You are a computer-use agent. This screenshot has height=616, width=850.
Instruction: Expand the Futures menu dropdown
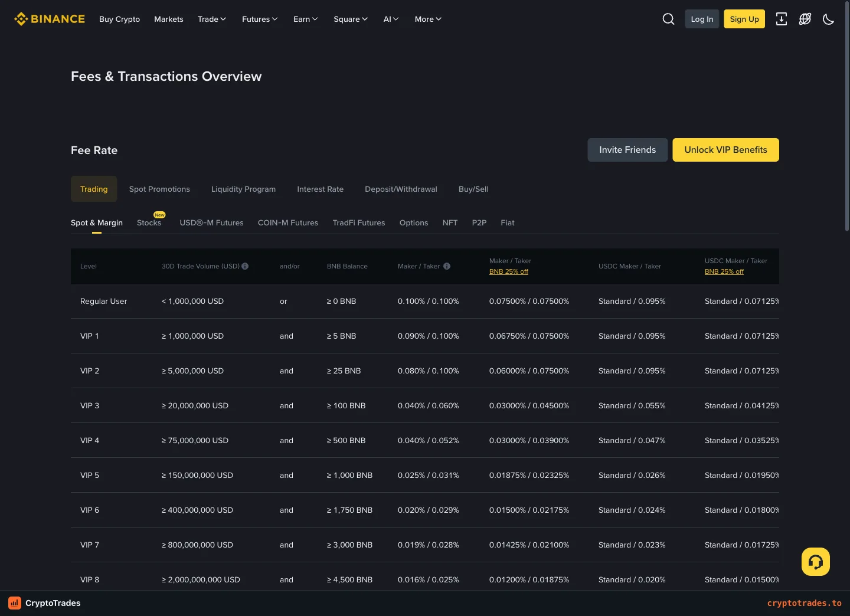point(260,19)
